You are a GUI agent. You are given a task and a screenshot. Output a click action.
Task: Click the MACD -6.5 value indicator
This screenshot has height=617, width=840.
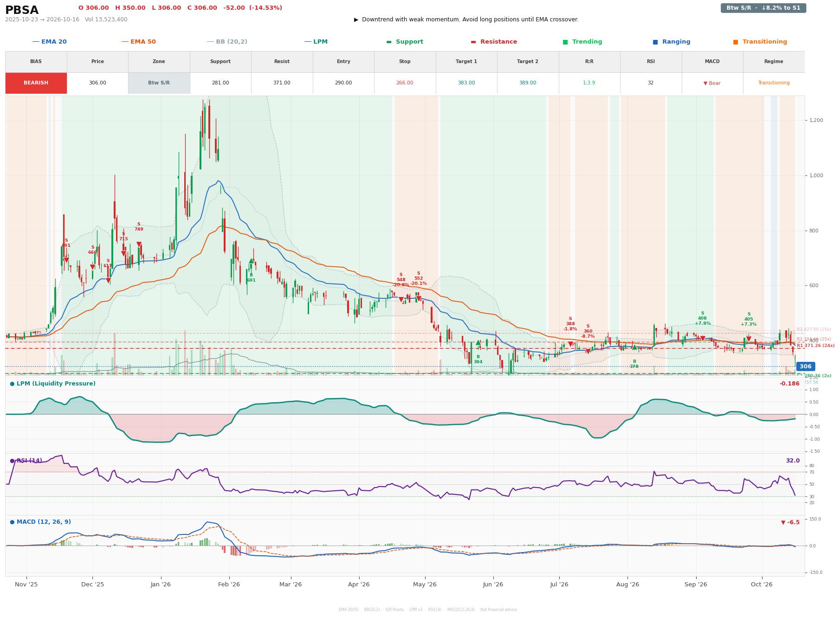point(790,522)
